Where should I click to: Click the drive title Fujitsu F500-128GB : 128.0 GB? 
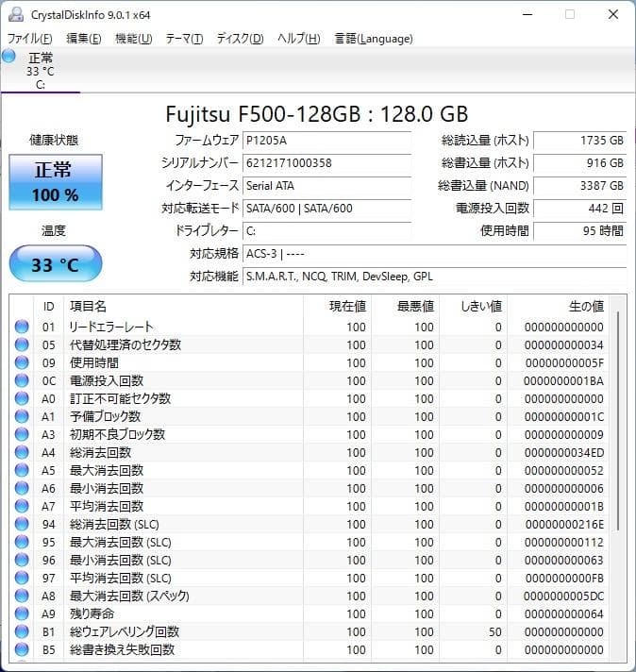317,113
